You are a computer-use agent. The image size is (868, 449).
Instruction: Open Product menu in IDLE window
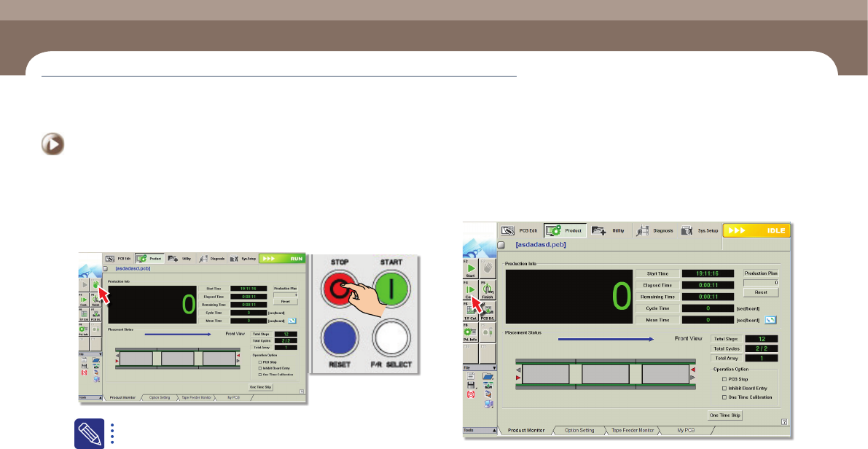[565, 230]
